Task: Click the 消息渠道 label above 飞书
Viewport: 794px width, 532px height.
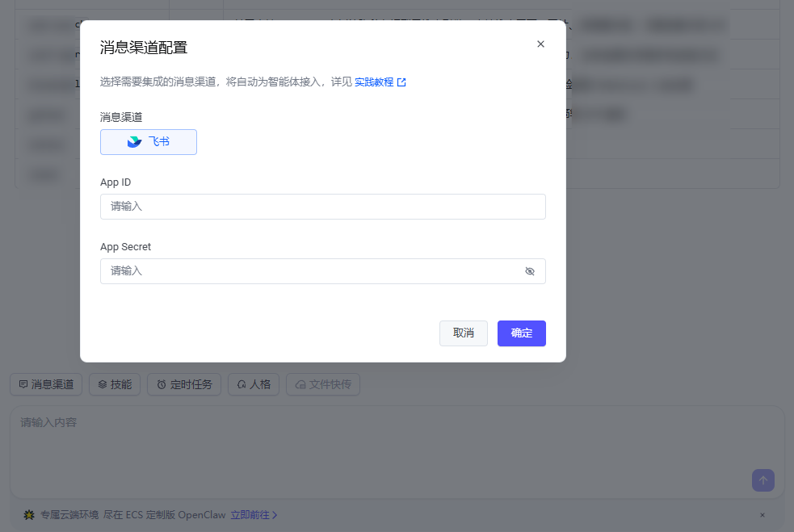Action: pos(121,117)
